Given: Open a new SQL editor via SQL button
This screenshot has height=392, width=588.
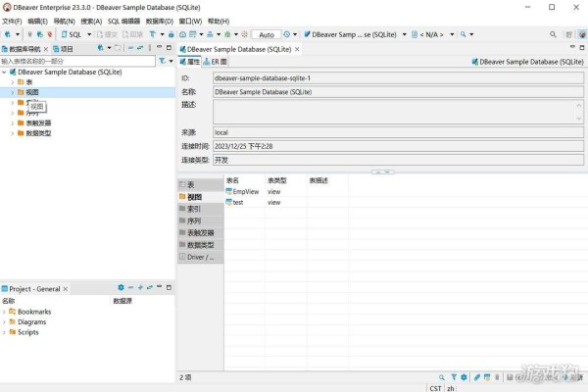Looking at the screenshot, I should pos(72,34).
